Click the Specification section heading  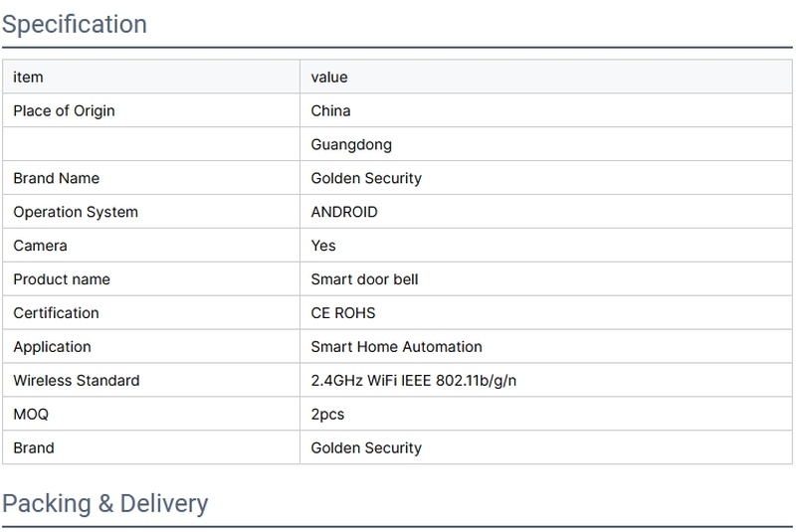pyautogui.click(x=75, y=24)
